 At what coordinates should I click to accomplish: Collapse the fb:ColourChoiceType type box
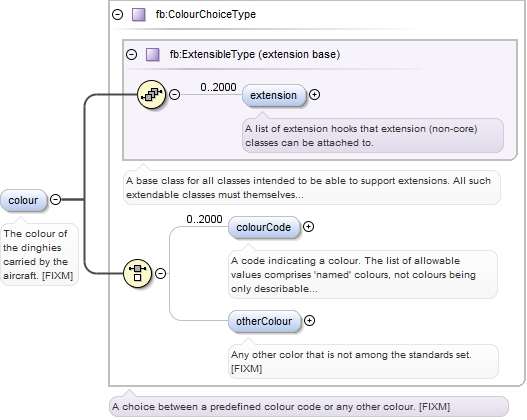(118, 14)
